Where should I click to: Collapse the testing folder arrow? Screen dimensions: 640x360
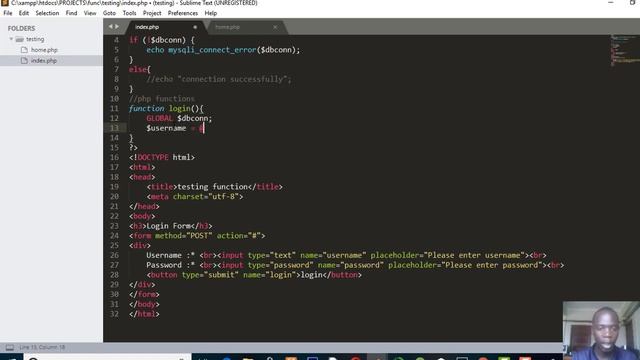pos(11,39)
